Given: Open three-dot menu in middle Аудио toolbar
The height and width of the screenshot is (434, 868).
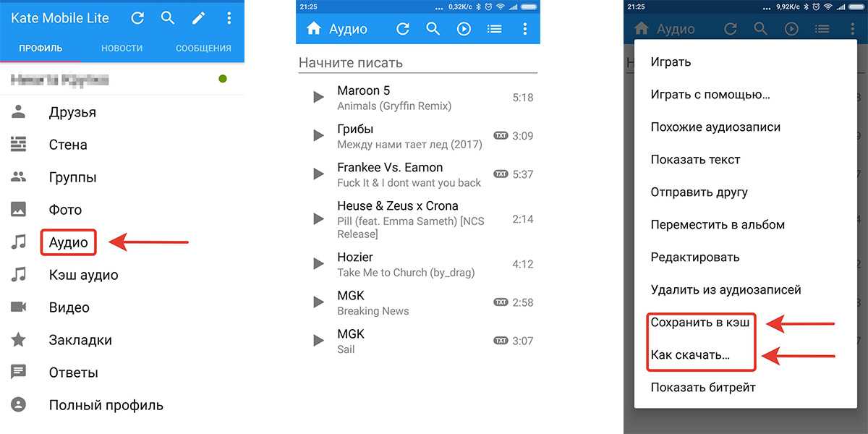Looking at the screenshot, I should tap(525, 29).
